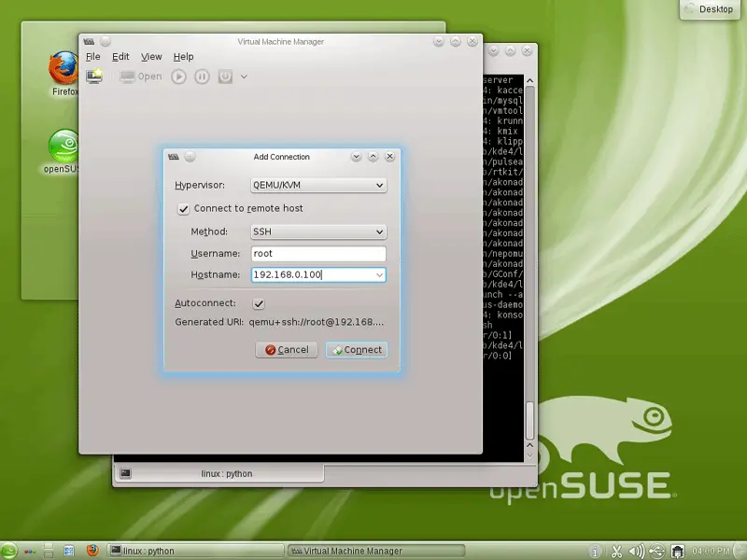Uncheck Connect to remote host checkbox

pos(183,208)
